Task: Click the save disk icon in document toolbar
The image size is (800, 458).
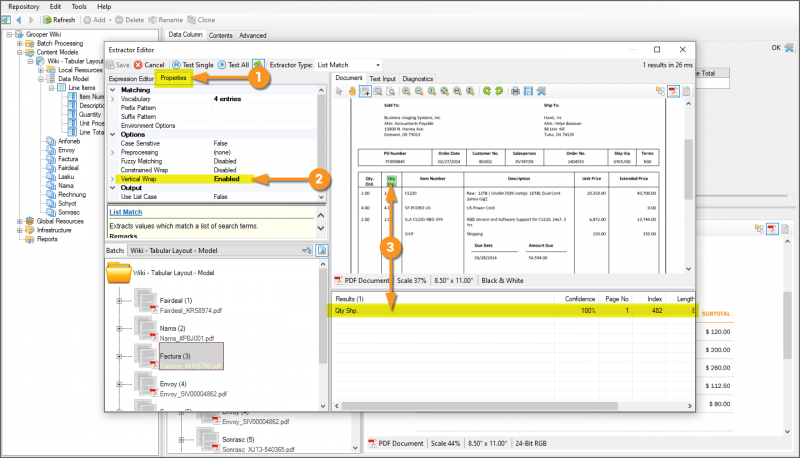Action: click(x=528, y=91)
